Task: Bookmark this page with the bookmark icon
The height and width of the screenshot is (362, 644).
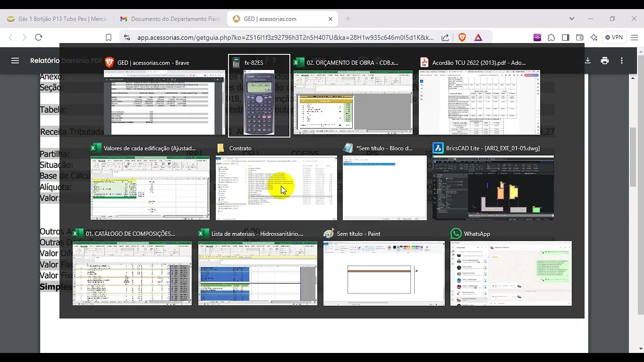Action: point(108,37)
